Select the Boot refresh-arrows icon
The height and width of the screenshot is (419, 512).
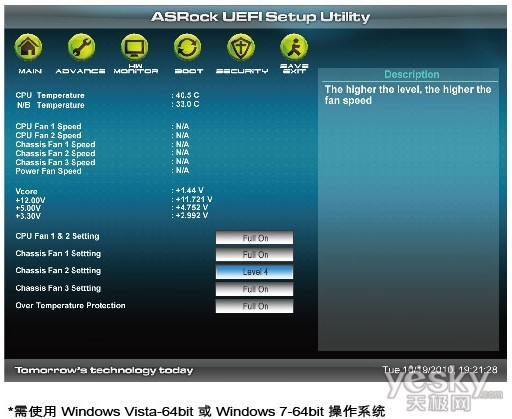[x=188, y=47]
